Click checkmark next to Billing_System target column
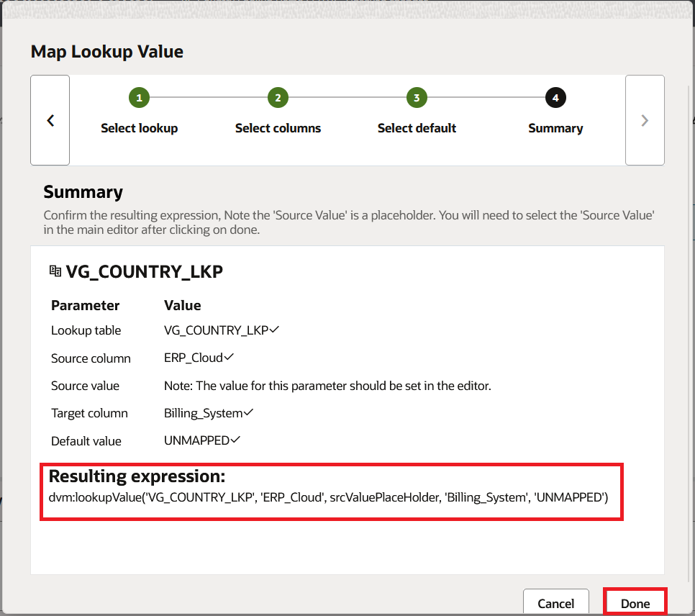This screenshot has width=695, height=616. pos(249,412)
